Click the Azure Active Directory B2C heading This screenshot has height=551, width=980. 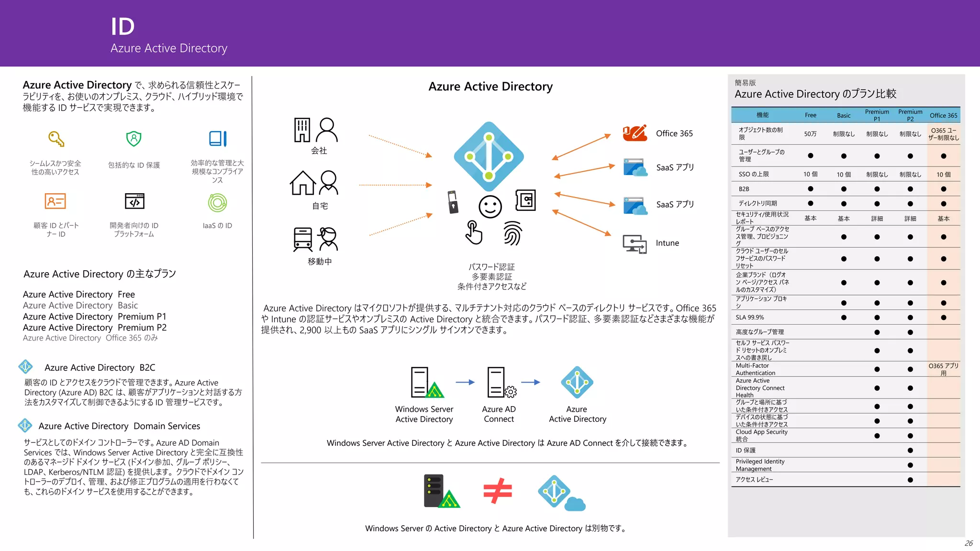coord(100,367)
